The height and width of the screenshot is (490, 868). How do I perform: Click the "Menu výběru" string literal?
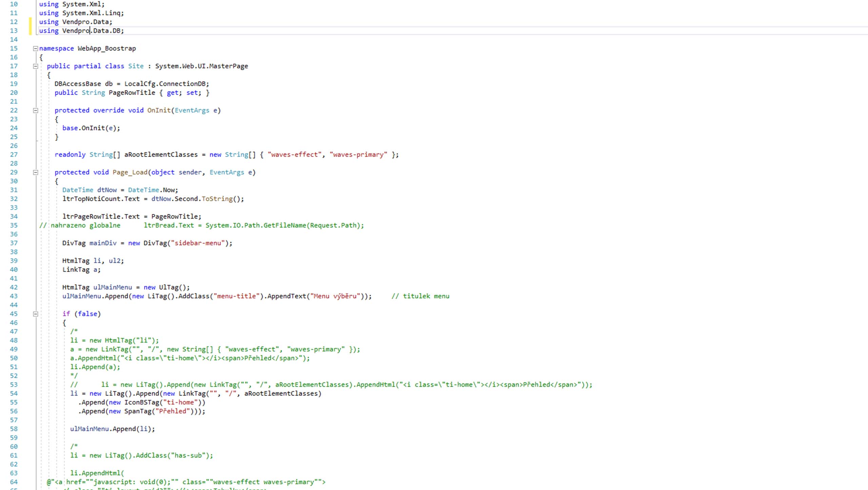click(x=335, y=296)
